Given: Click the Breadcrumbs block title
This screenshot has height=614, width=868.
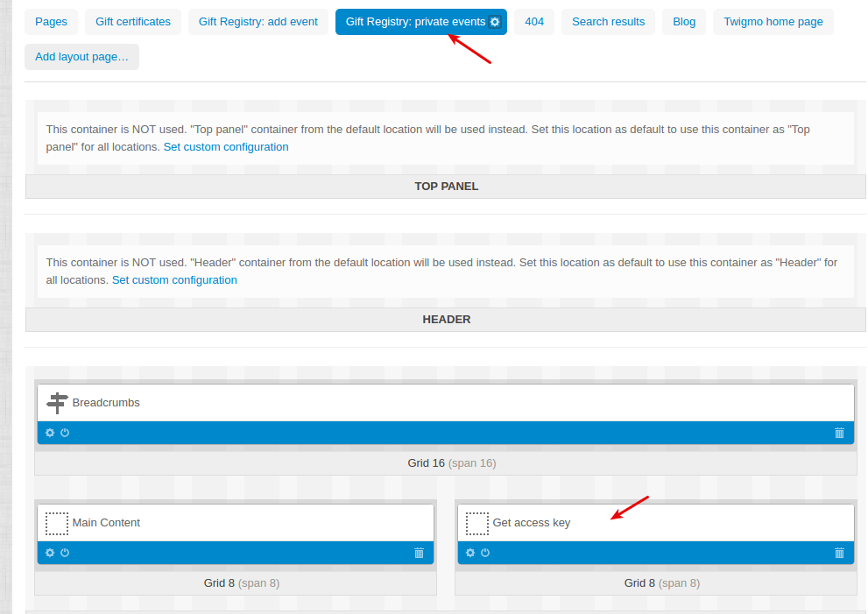Looking at the screenshot, I should click(106, 403).
